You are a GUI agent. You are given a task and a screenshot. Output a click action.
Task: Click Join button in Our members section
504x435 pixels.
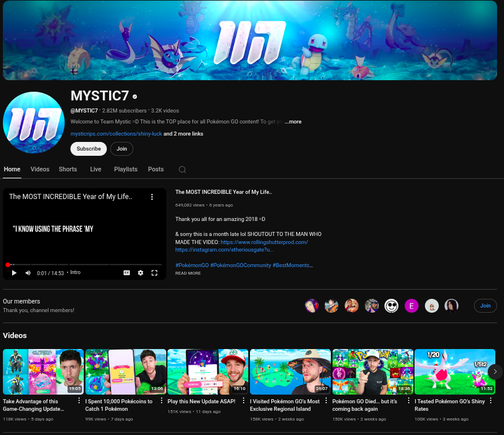tap(486, 306)
